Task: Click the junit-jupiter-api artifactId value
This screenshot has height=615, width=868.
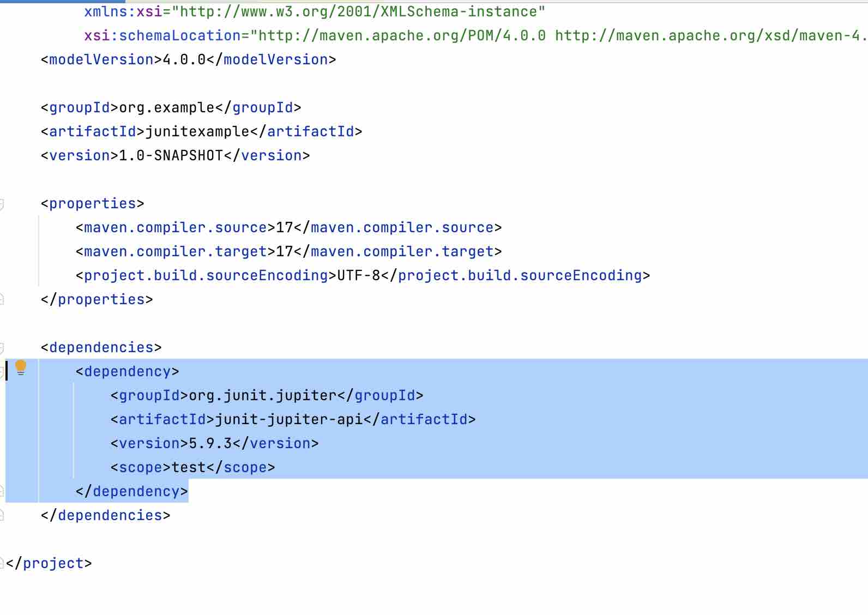Action: click(289, 419)
